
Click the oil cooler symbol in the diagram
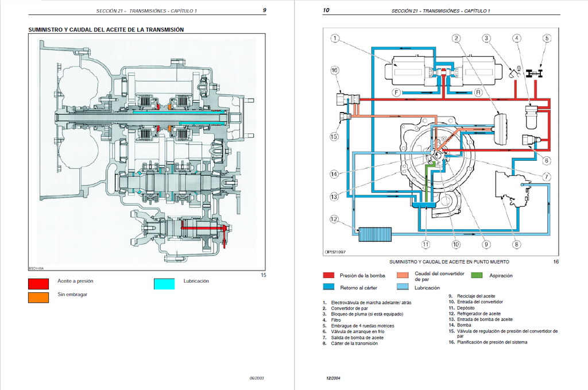[375, 234]
